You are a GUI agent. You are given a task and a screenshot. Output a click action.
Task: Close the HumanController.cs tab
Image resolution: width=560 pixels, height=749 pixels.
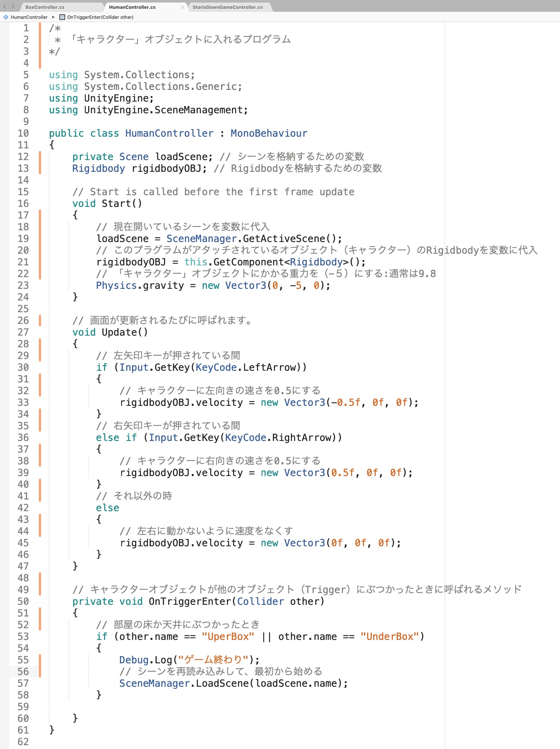[182, 7]
